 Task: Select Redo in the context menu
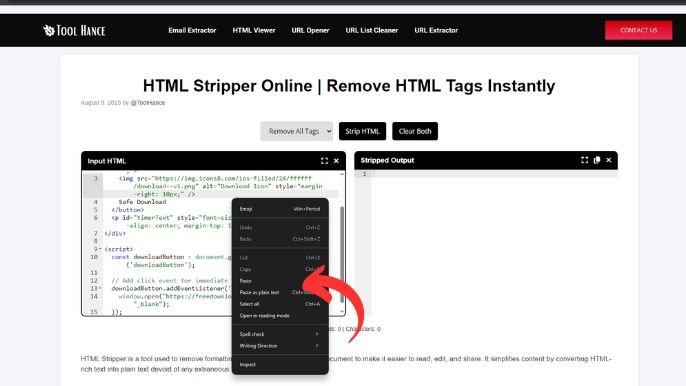[x=280, y=239]
